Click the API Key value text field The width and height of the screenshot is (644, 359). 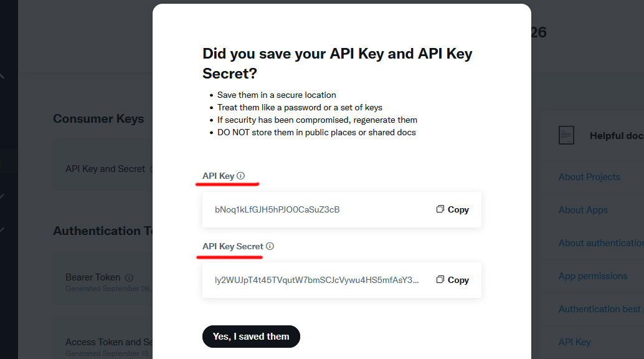[277, 209]
